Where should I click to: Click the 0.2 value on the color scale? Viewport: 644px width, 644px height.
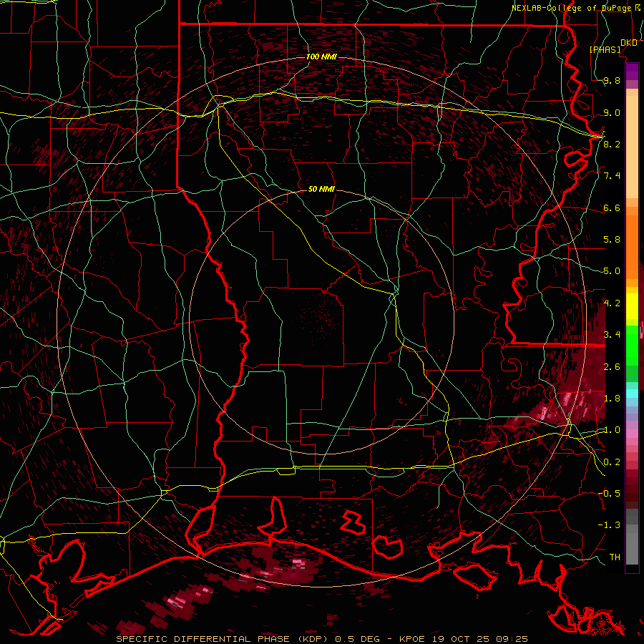[x=612, y=462]
